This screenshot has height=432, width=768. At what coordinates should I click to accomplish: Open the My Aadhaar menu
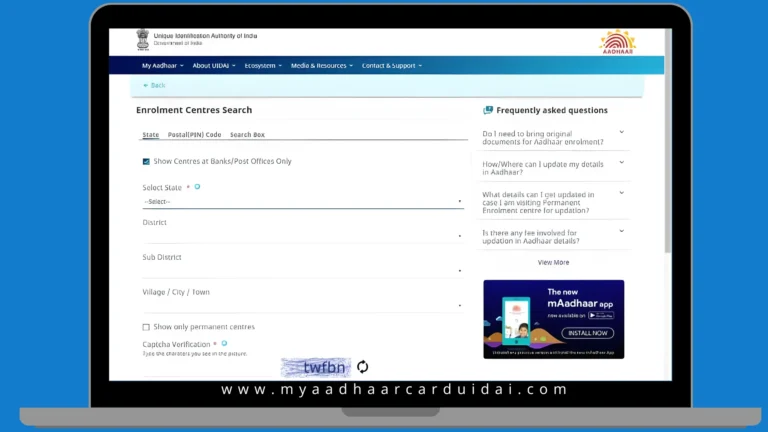(x=163, y=66)
